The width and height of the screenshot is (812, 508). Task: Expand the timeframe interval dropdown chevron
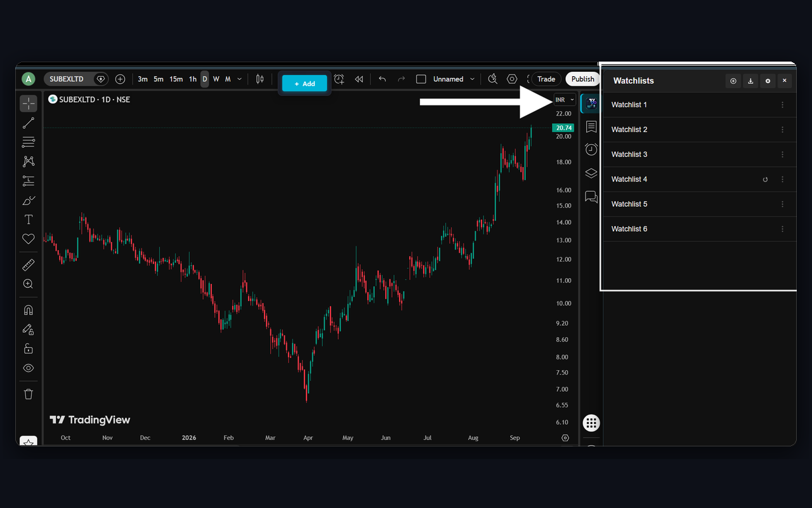239,79
